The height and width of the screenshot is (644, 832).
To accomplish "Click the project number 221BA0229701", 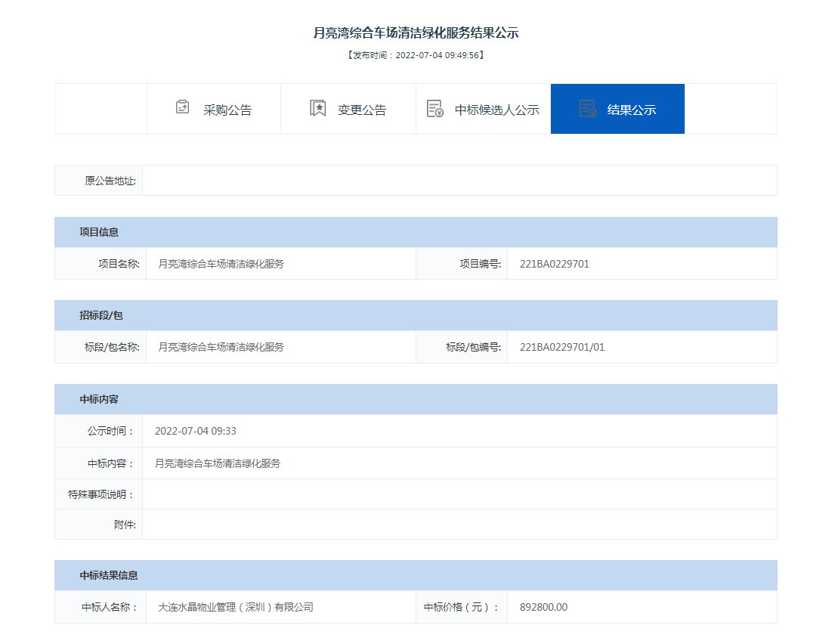I will [555, 264].
